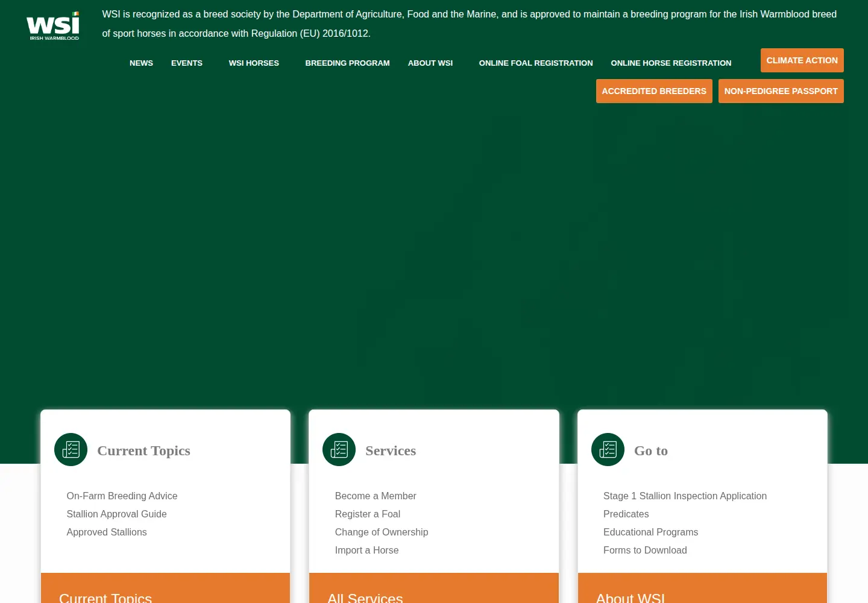Click the orange All Services footer button
Screen dimensions: 868x603
pos(434,588)
